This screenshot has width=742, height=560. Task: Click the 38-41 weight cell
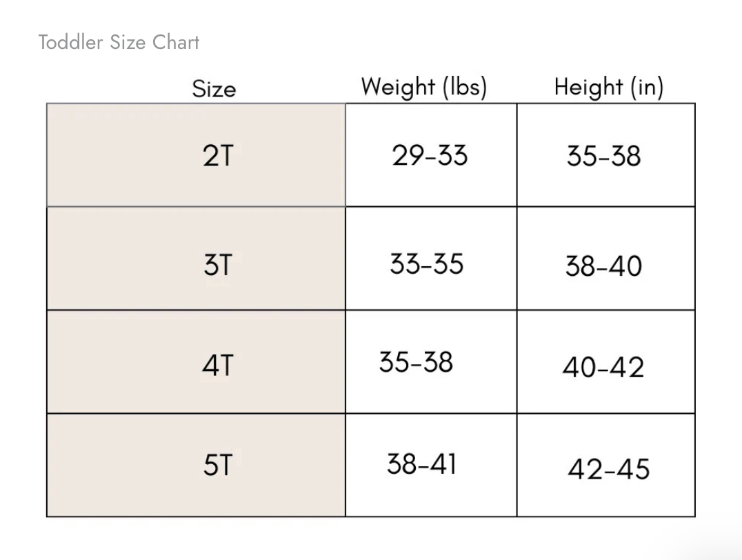[x=421, y=464]
